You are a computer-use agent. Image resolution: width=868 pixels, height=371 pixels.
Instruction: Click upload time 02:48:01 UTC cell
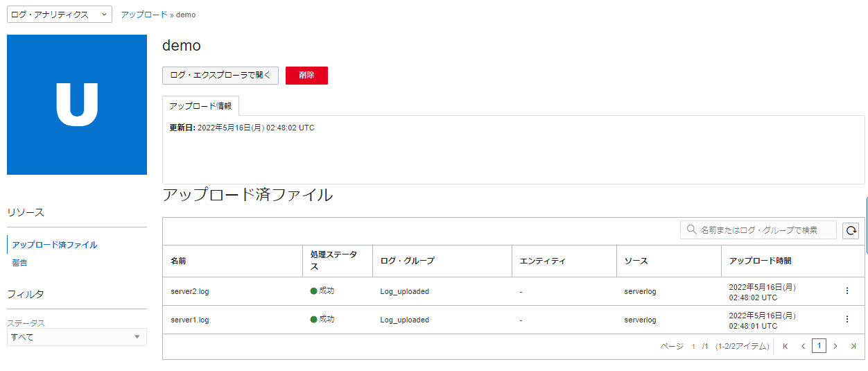click(x=762, y=320)
